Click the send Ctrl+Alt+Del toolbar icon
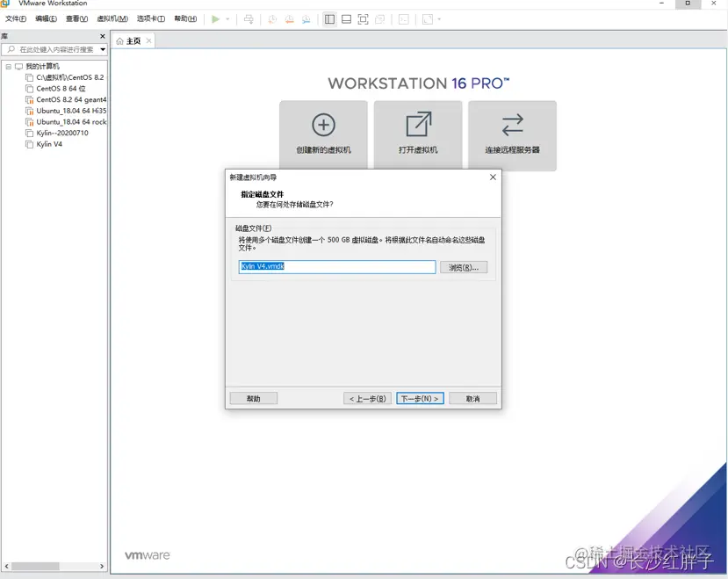728x579 pixels. pos(249,19)
